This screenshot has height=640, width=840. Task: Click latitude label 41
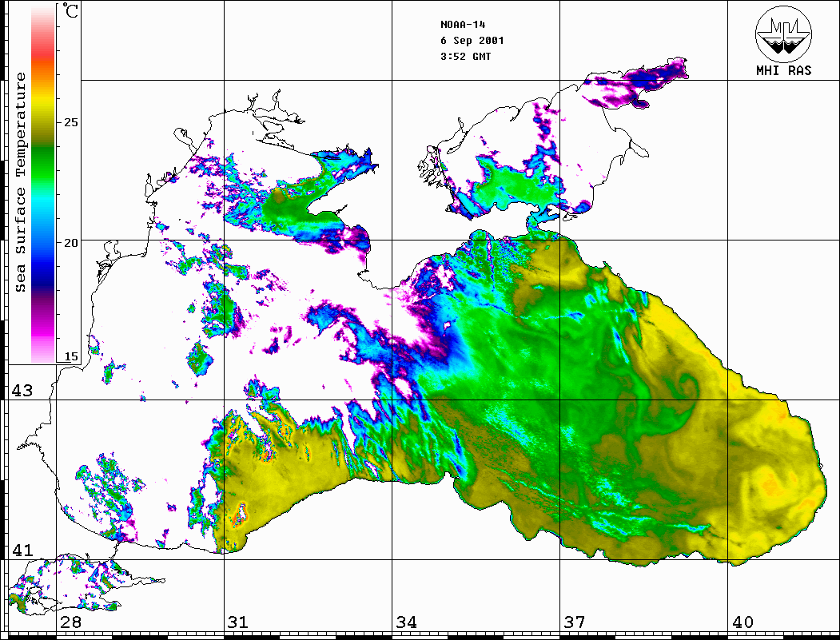point(22,550)
